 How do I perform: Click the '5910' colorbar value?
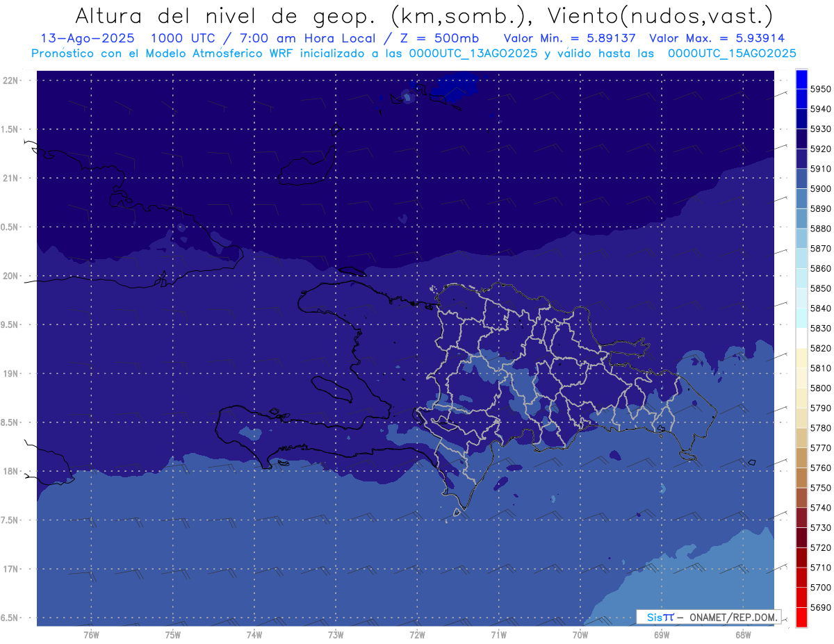coord(821,169)
